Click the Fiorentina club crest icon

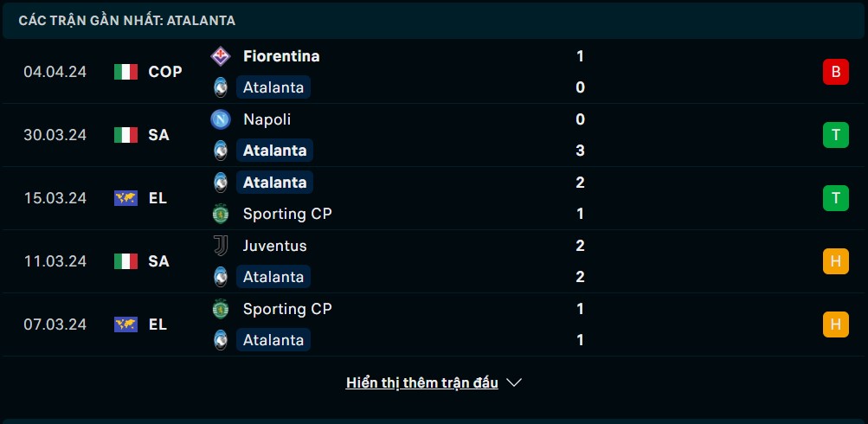click(221, 56)
